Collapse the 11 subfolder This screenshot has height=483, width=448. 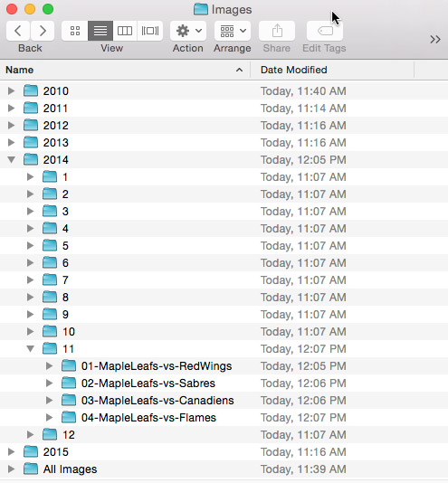31,349
